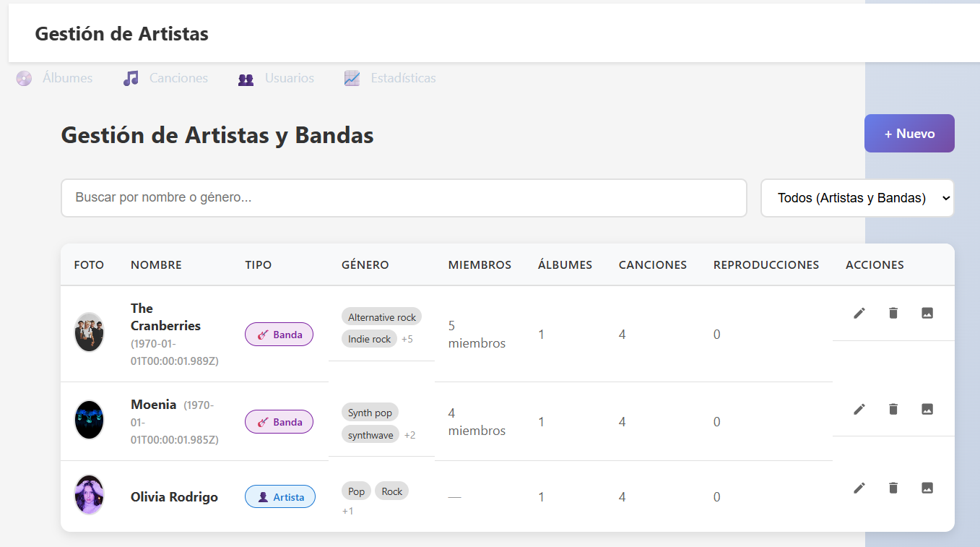Select the Synth pop genre tag

370,413
